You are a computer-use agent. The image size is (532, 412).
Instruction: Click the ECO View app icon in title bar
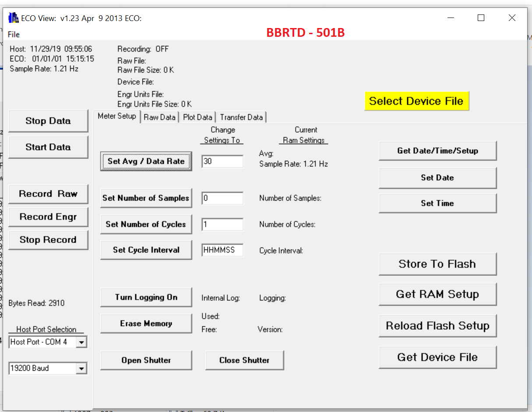tap(14, 18)
